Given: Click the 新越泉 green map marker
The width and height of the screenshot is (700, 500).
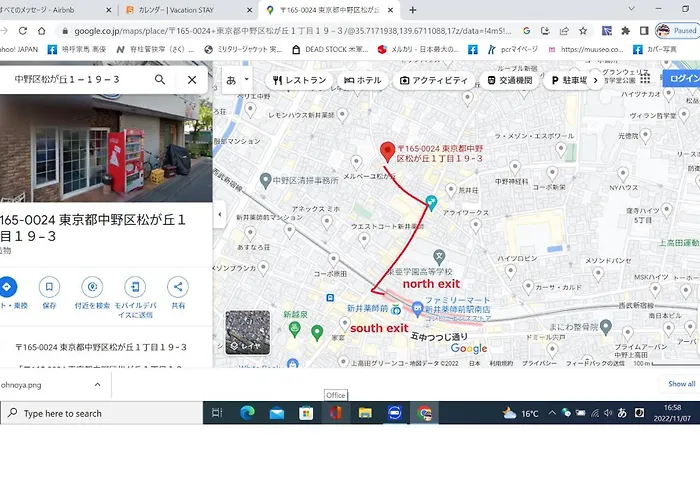Looking at the screenshot, I should pos(295,329).
